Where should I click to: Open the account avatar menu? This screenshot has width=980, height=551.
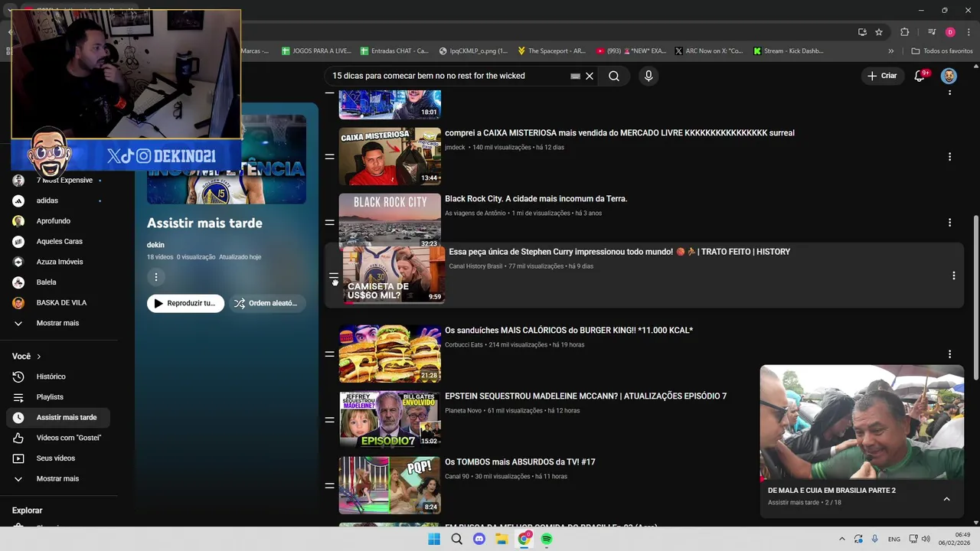click(949, 76)
